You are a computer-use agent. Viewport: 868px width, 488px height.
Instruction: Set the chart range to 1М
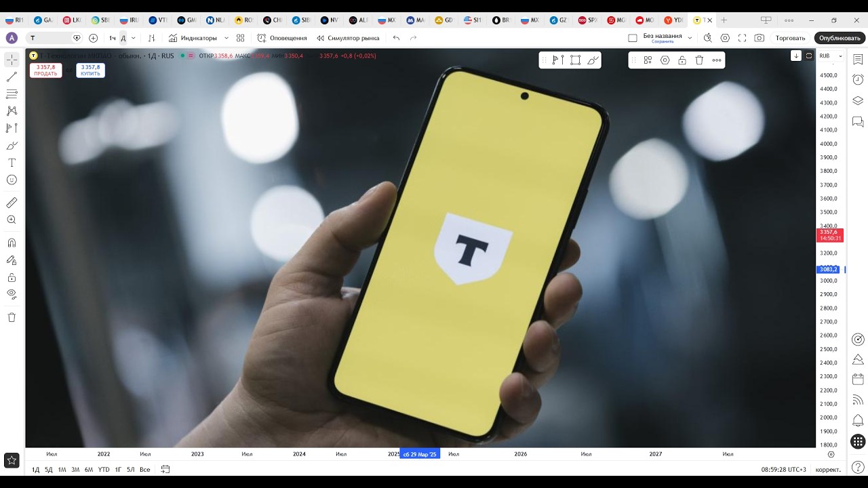[x=62, y=470]
